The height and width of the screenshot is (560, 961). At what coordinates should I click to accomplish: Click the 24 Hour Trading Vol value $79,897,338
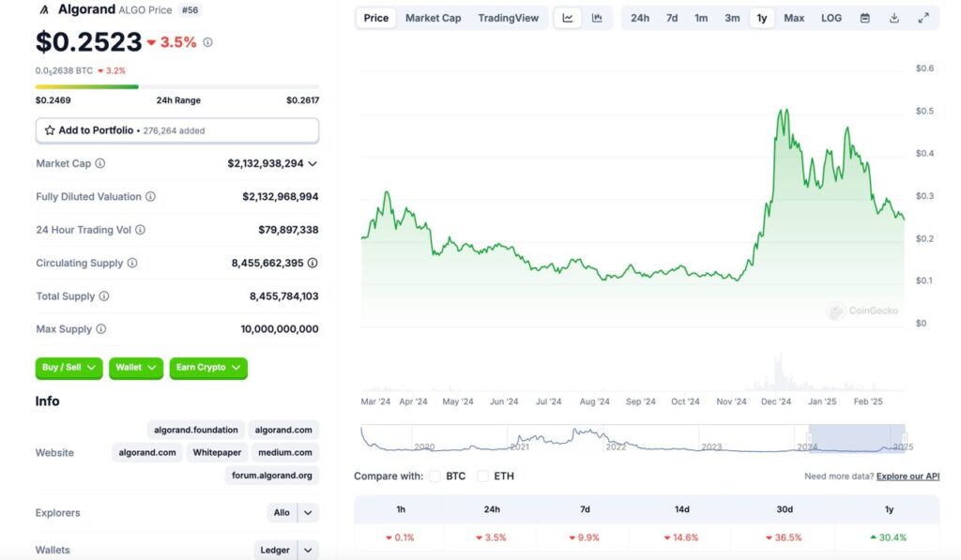click(x=288, y=230)
